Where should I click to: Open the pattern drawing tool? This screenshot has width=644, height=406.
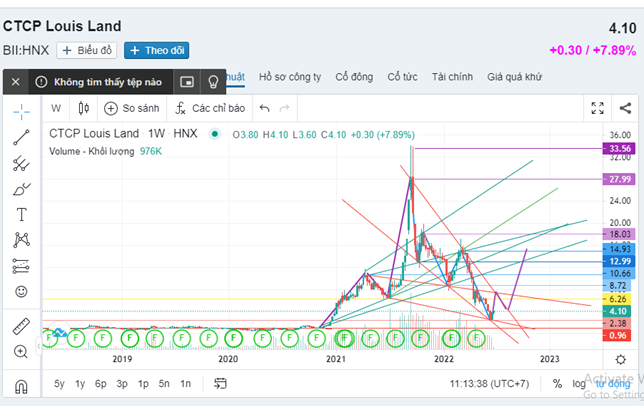[21, 240]
